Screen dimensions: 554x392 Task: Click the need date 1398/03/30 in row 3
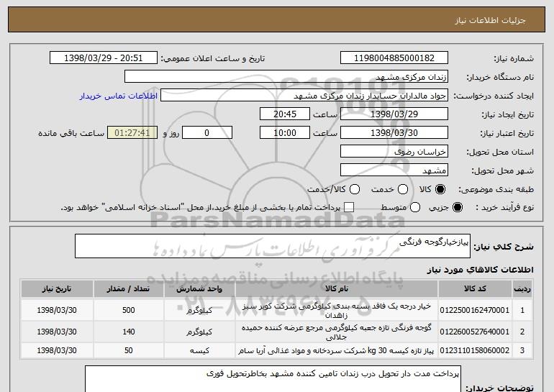coord(57,351)
